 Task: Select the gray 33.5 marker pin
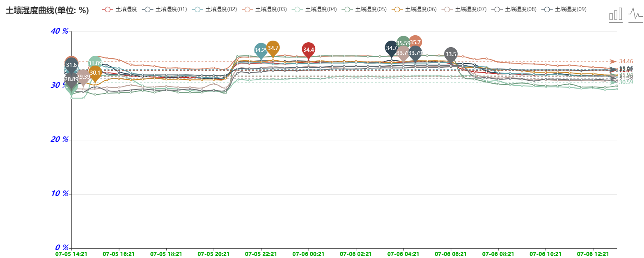click(x=451, y=54)
